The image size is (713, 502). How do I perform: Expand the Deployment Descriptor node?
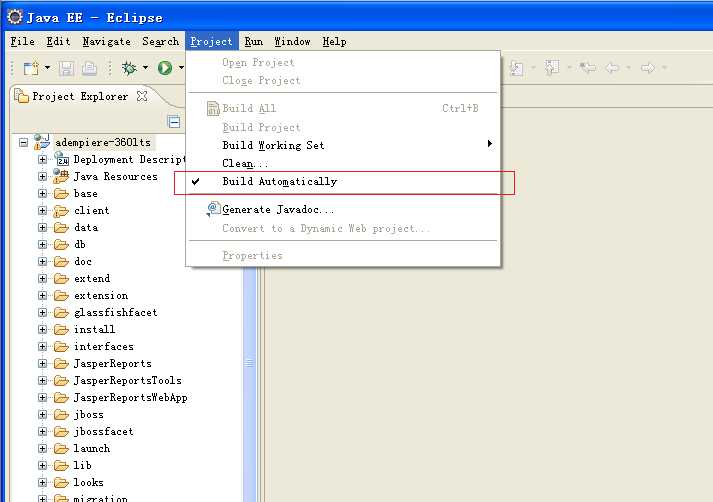(42, 160)
